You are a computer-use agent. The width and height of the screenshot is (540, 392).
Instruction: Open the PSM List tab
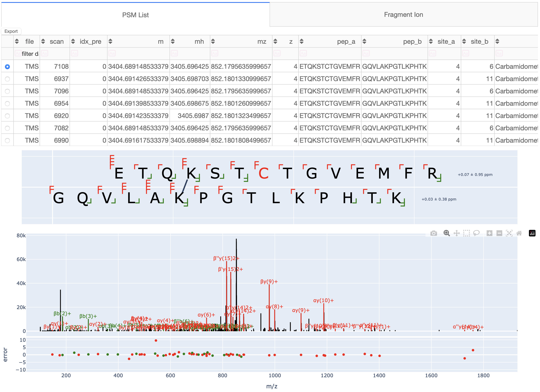click(135, 15)
